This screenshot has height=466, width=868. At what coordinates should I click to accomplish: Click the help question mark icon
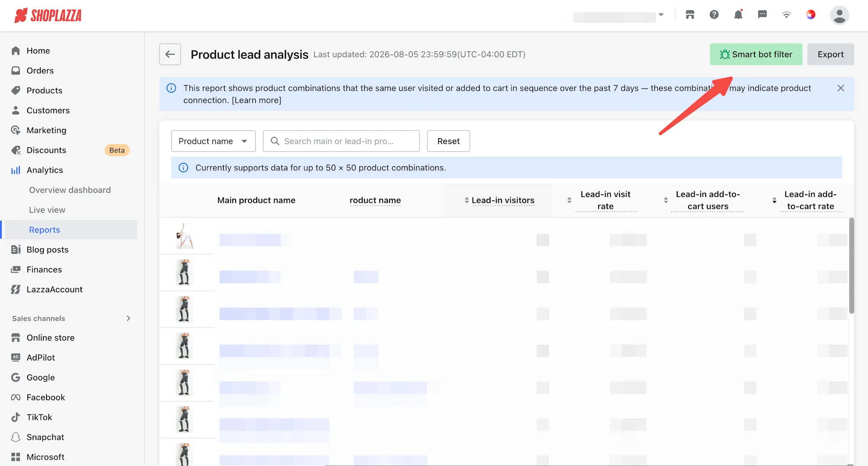tap(714, 15)
